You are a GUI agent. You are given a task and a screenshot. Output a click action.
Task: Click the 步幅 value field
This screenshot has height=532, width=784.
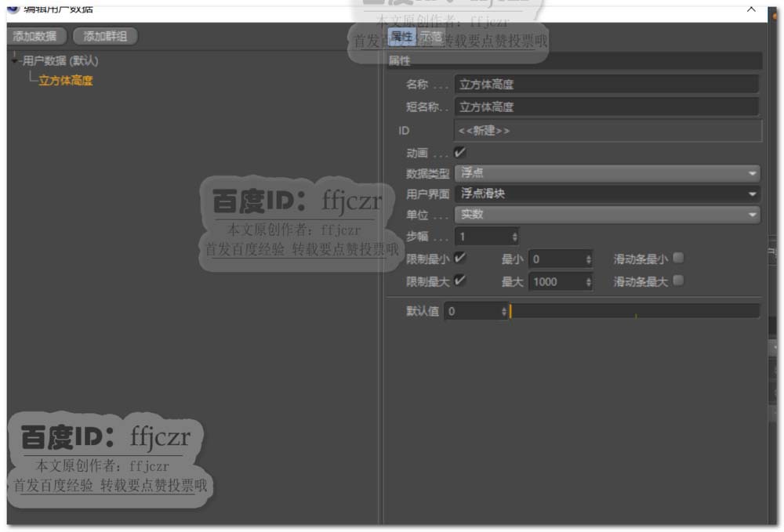coord(482,237)
